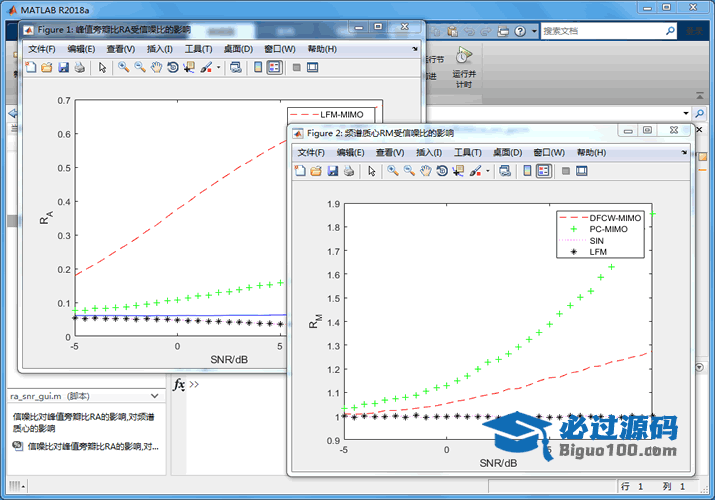The width and height of the screenshot is (715, 500).
Task: Click folder search magnifier in MATLAB address bar
Action: (x=699, y=113)
